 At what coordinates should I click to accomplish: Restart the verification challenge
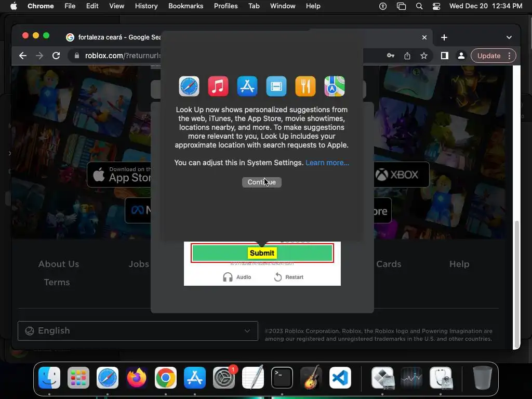pyautogui.click(x=288, y=277)
